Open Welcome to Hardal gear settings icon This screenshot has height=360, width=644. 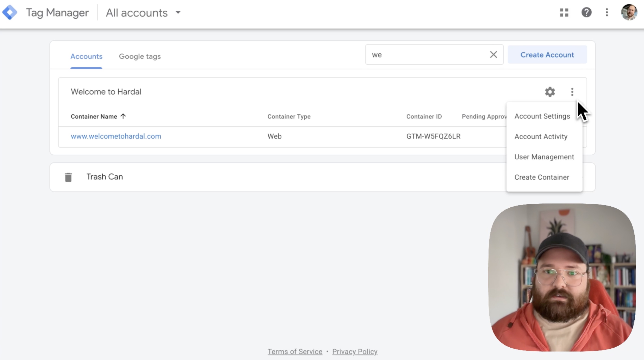pos(550,92)
